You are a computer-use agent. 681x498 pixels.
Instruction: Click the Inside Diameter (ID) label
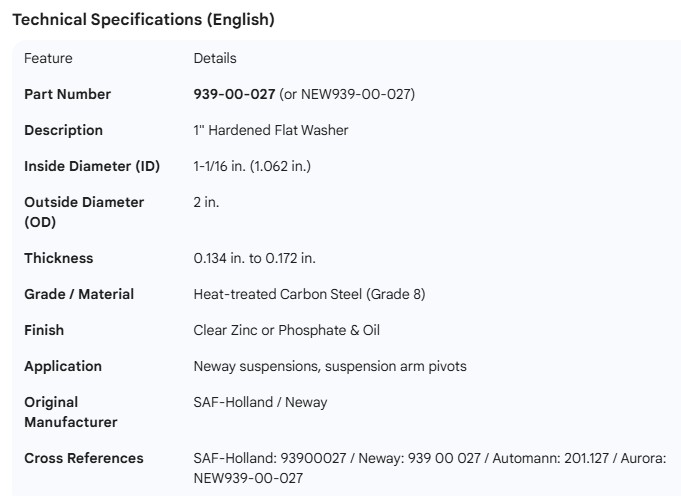coord(92,166)
